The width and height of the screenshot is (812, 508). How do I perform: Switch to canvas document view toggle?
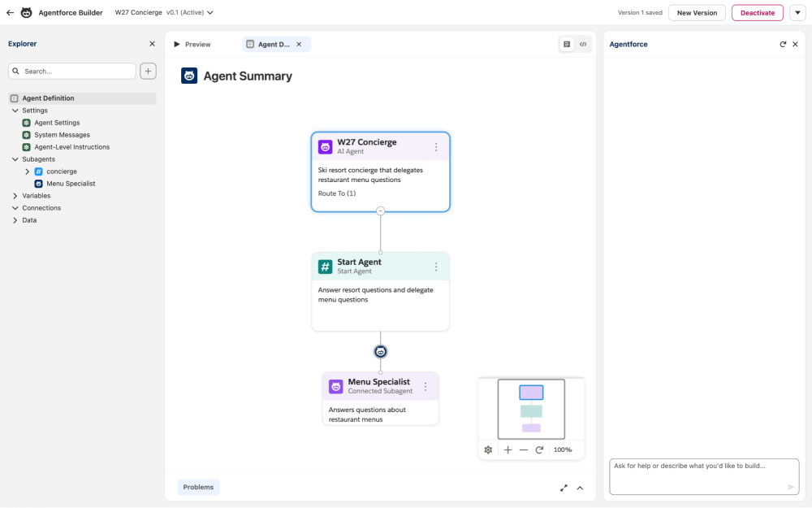click(x=567, y=44)
